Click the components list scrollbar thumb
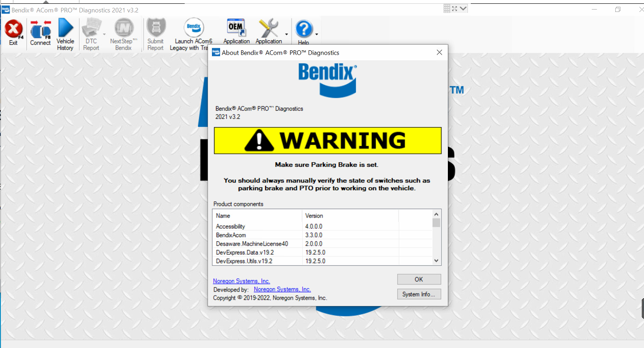The image size is (644, 348). [x=436, y=223]
